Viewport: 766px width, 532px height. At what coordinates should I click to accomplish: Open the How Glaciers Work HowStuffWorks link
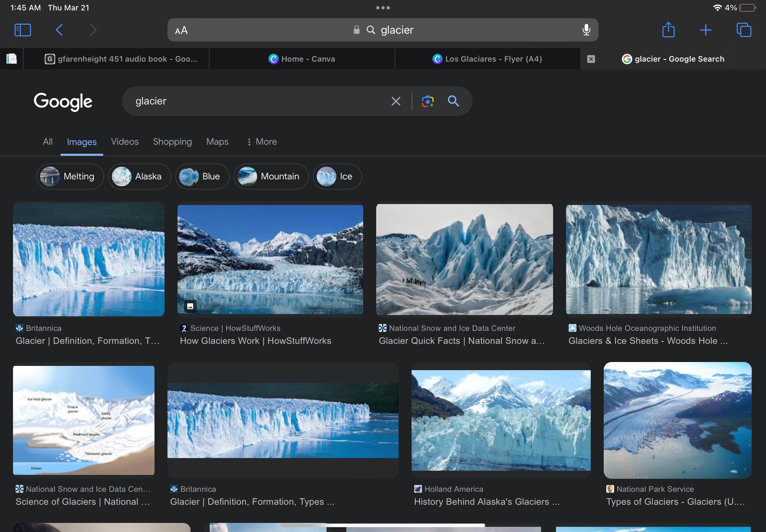[255, 341]
